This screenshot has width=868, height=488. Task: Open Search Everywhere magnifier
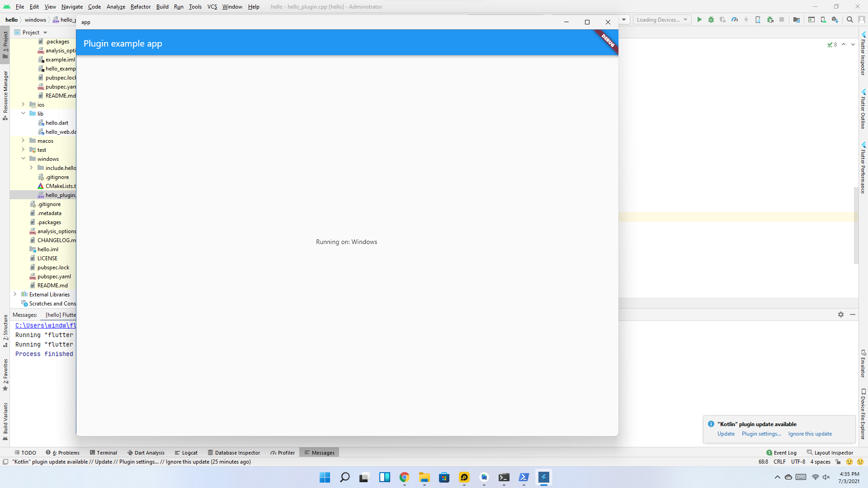click(850, 19)
